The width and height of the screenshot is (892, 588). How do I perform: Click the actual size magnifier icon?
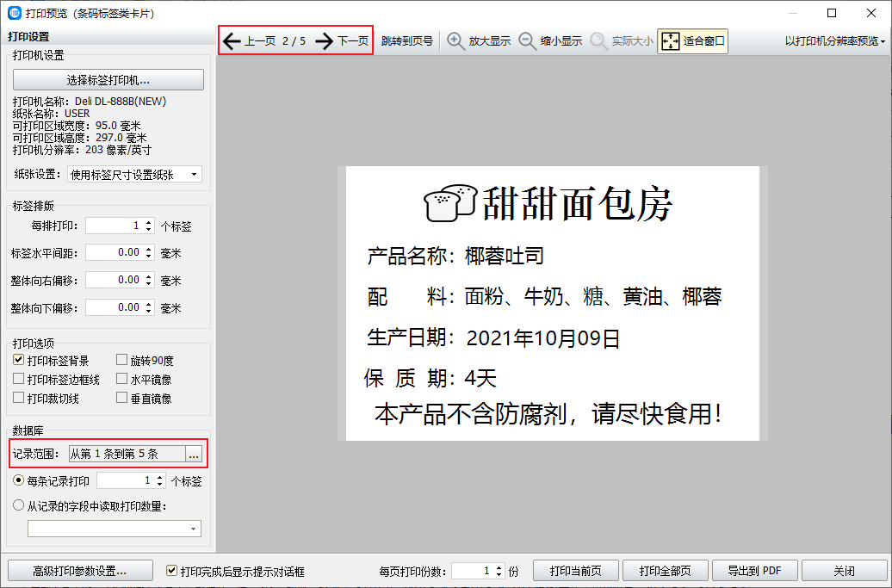(x=599, y=41)
